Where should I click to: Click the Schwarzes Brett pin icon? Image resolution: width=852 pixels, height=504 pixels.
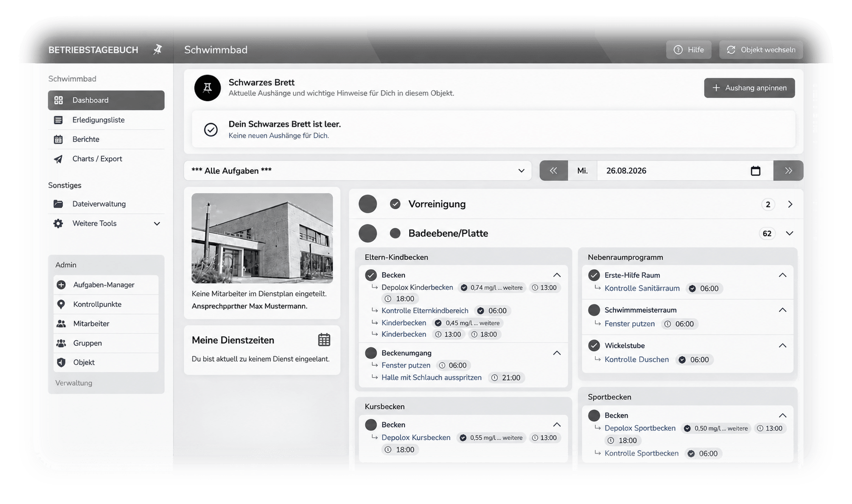point(207,88)
